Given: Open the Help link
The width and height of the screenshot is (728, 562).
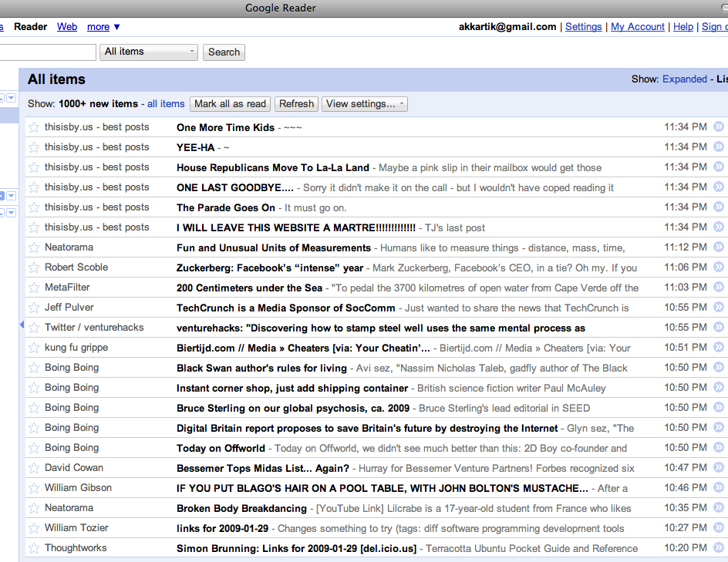Looking at the screenshot, I should click(x=683, y=27).
